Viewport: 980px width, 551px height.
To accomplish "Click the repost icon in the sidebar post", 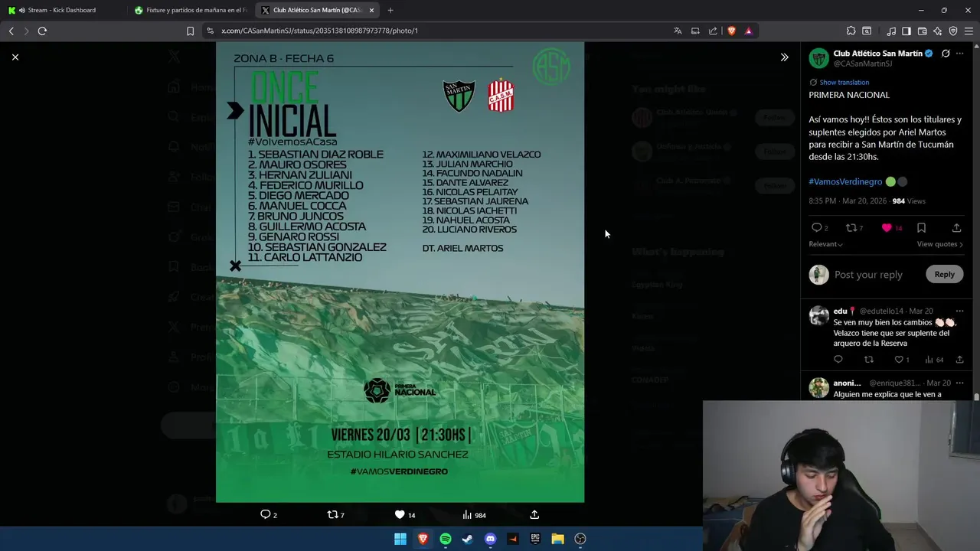I will coord(851,227).
